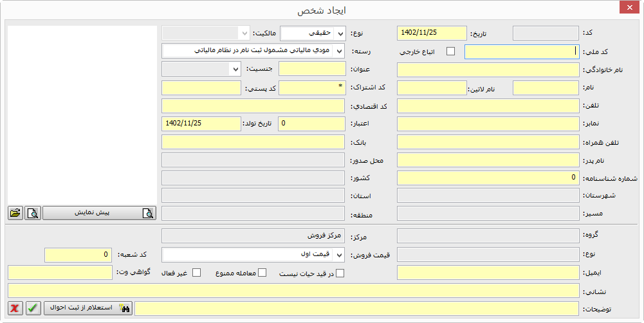Click the نام خانوادگی input field
The height and width of the screenshot is (323, 644).
(488, 70)
